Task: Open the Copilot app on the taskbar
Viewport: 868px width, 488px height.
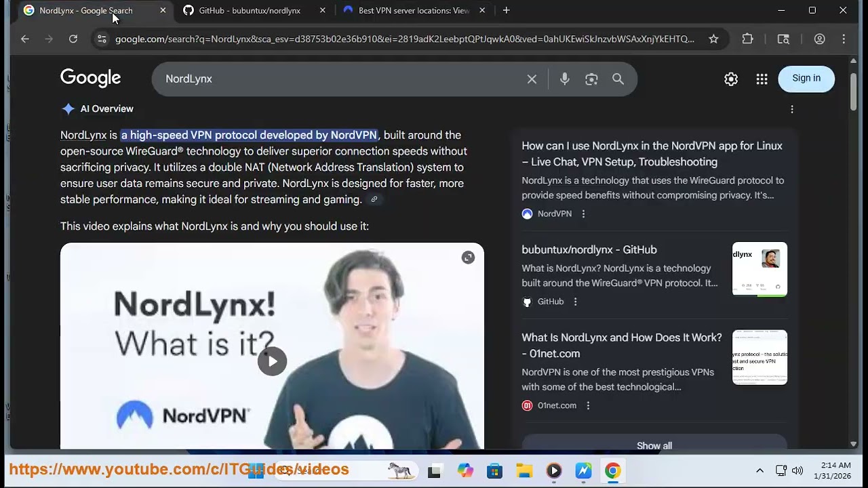Action: [x=465, y=471]
